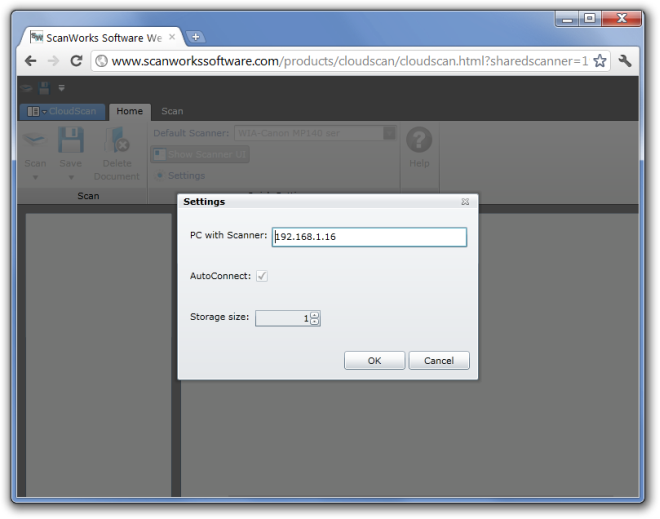Screen dimensions: 660x519
Task: Toggle the AutoConnect checkbox
Action: [x=262, y=276]
